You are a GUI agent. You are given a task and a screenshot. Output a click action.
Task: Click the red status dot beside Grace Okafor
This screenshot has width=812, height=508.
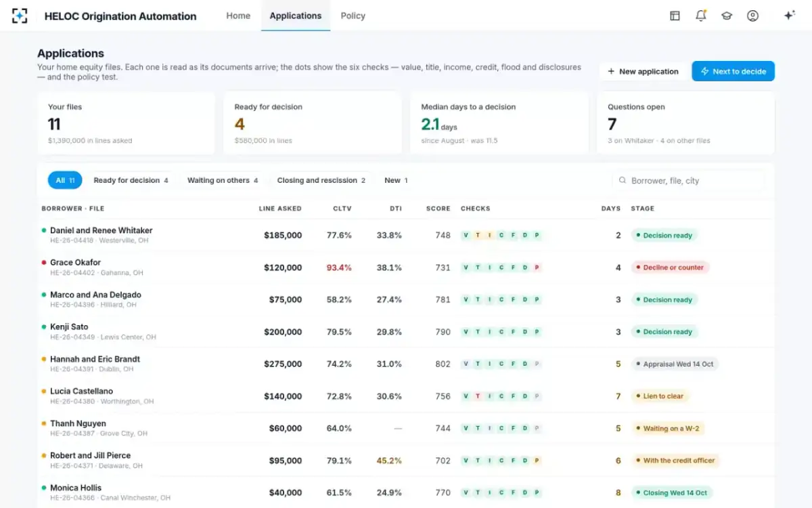coord(44,262)
